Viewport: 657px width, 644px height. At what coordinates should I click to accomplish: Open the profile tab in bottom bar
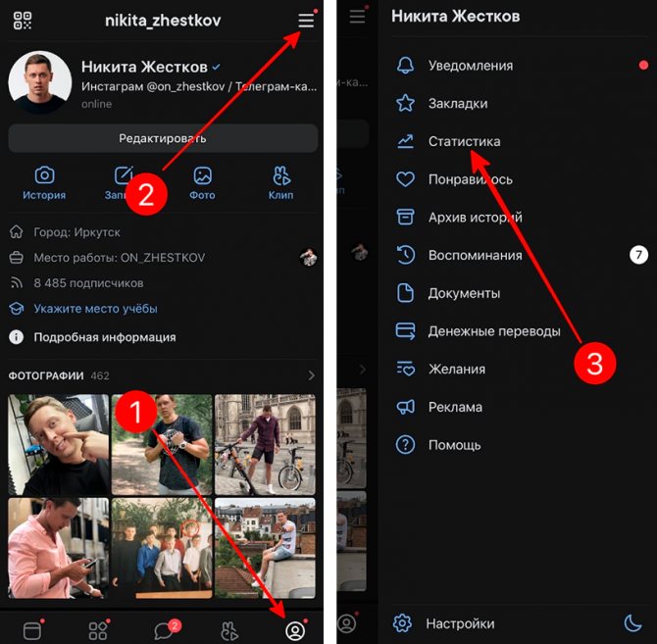click(x=295, y=630)
